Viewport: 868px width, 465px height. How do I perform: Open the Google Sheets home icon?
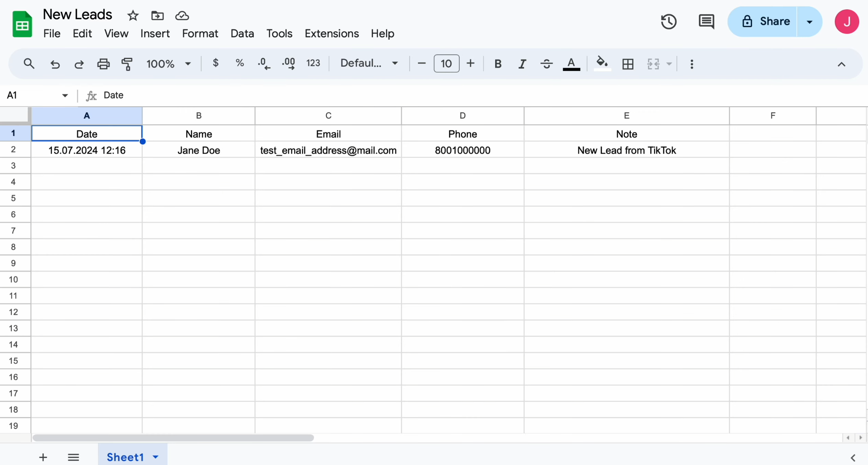click(x=22, y=24)
